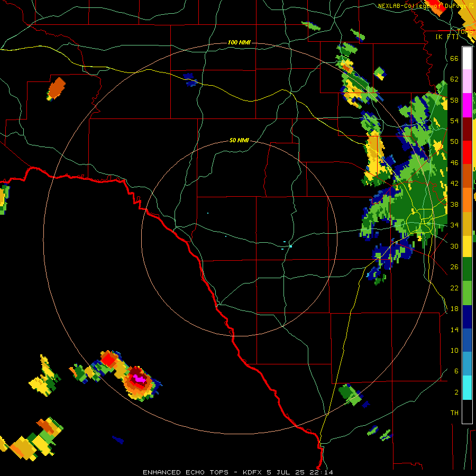Screen dimensions: 476x476
Task: Click the legend value '50'
Action: click(x=454, y=142)
